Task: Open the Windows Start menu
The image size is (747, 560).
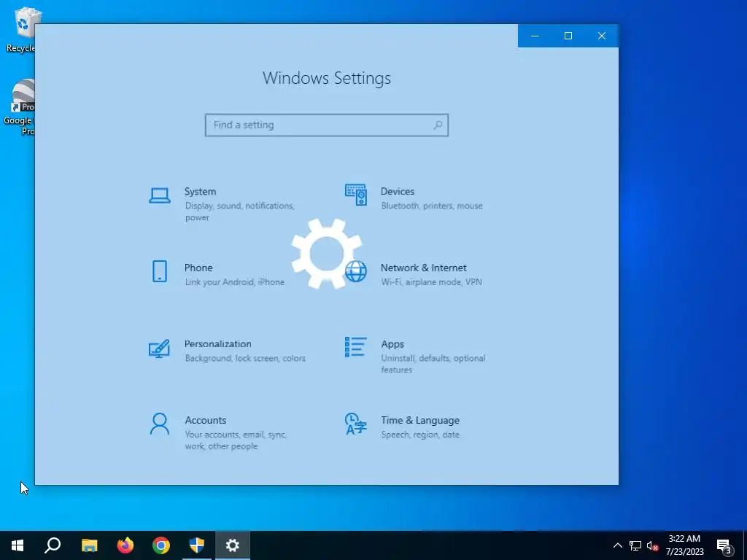Action: (18, 545)
